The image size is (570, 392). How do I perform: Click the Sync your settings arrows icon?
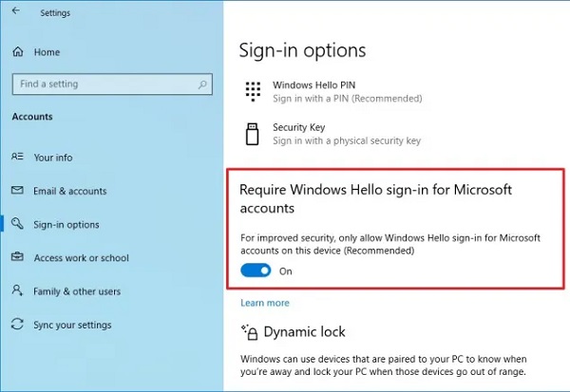click(17, 324)
